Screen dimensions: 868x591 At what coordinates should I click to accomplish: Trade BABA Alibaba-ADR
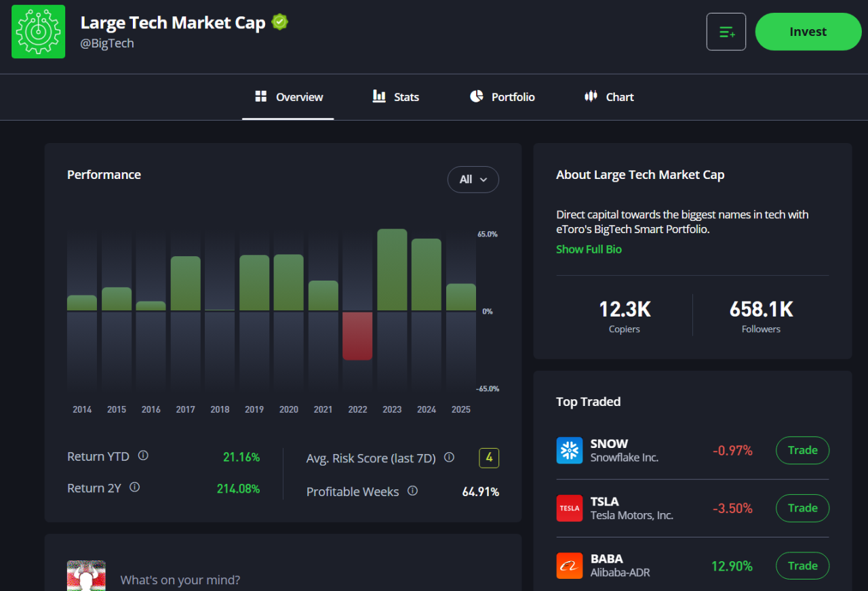tap(803, 566)
